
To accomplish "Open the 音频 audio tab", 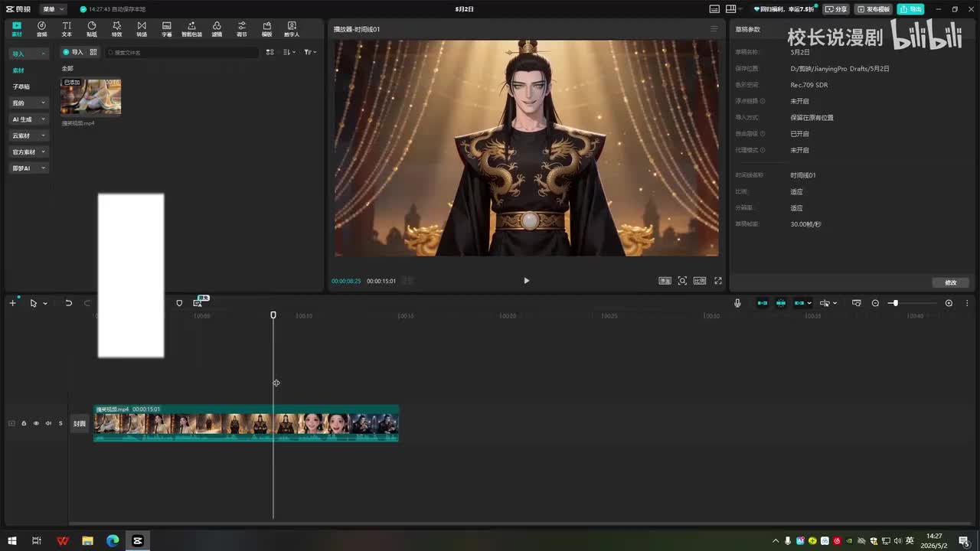I will [41, 29].
